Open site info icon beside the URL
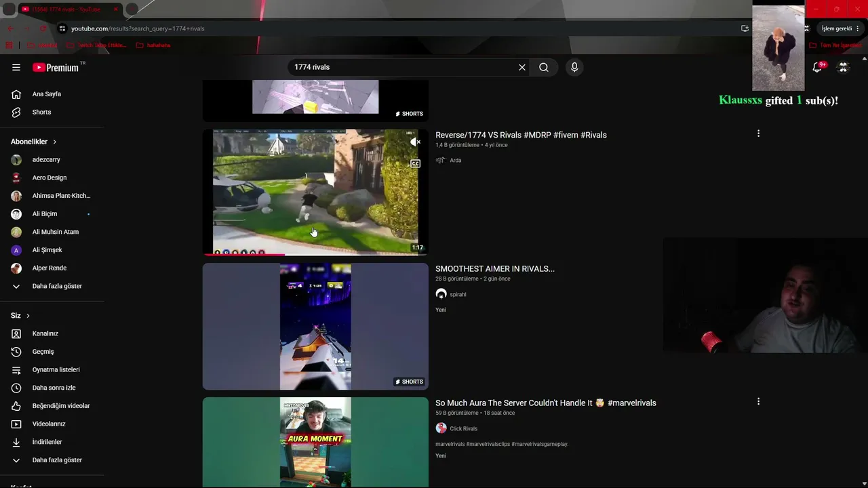 pos(62,28)
